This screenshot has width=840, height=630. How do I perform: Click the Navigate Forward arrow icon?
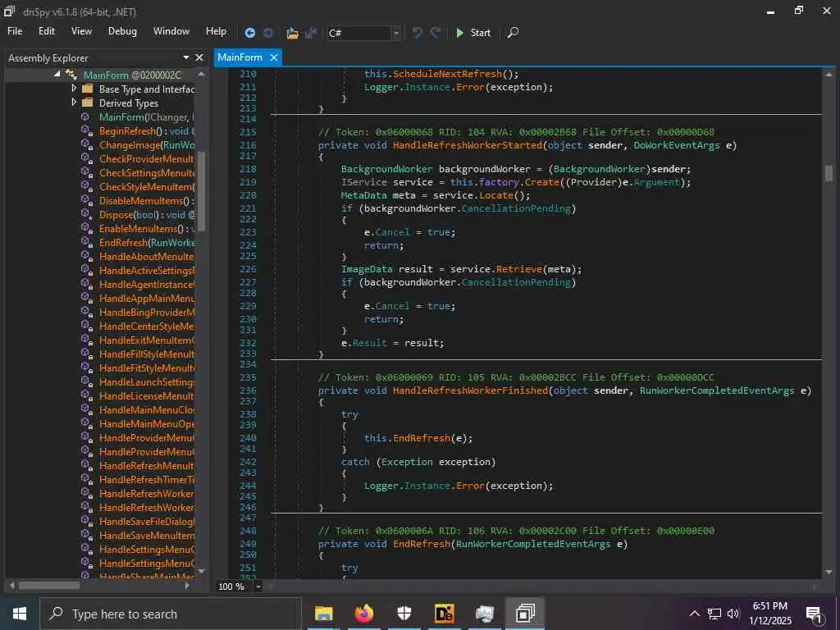tap(268, 33)
